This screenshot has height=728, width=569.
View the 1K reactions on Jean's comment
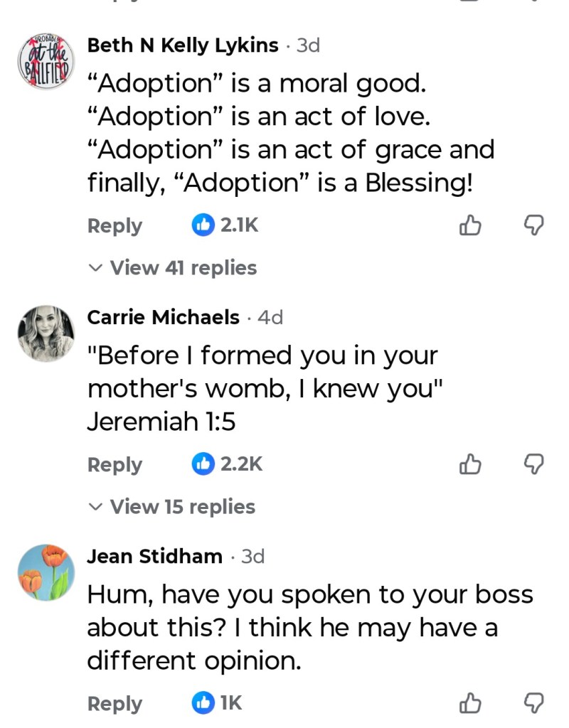pyautogui.click(x=218, y=704)
